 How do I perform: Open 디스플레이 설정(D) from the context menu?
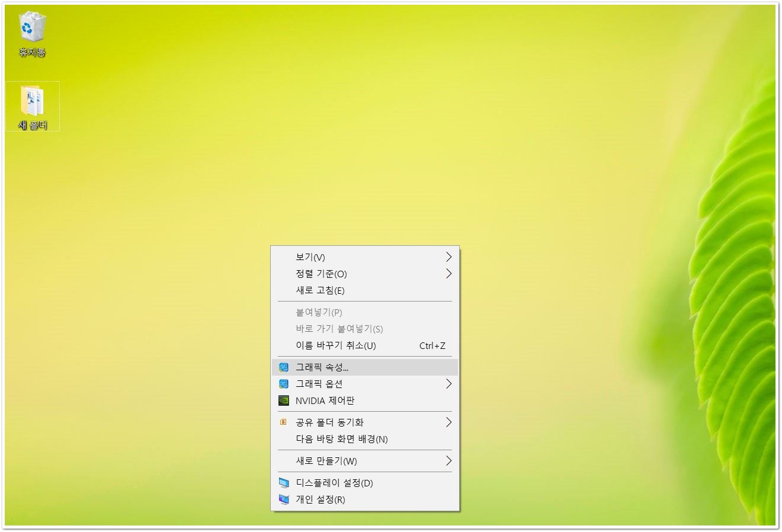pos(365,483)
